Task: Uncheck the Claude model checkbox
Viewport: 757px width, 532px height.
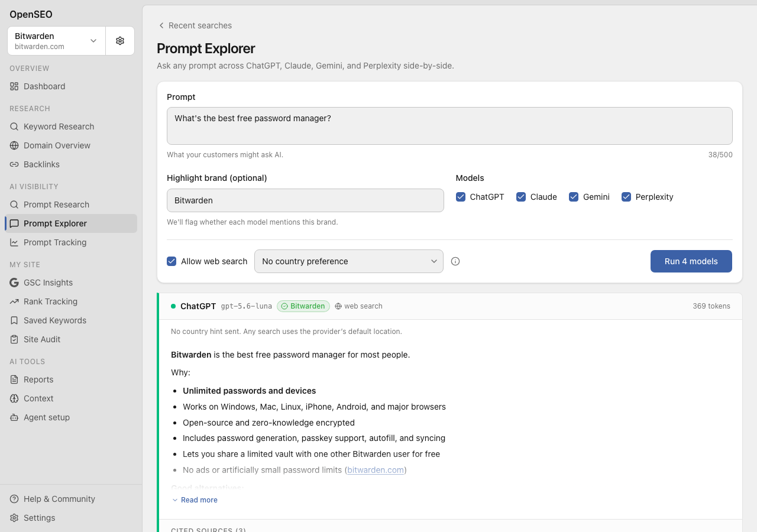Action: click(x=521, y=197)
